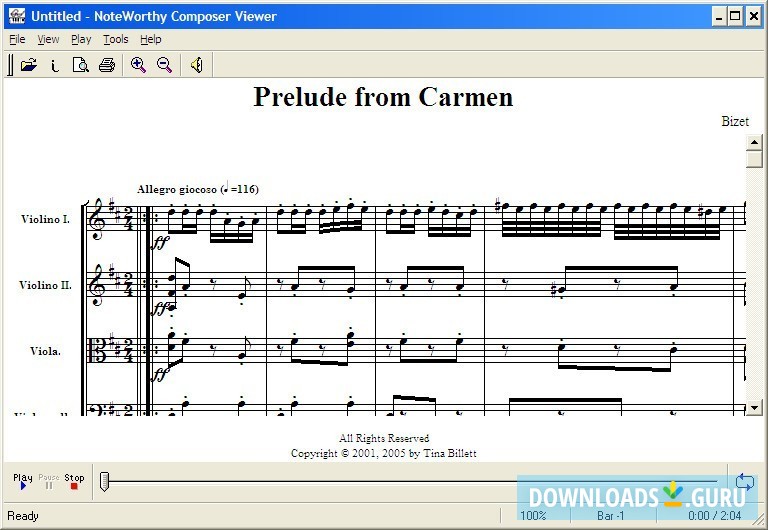Zoom out with the minus magnifier icon

pyautogui.click(x=164, y=65)
